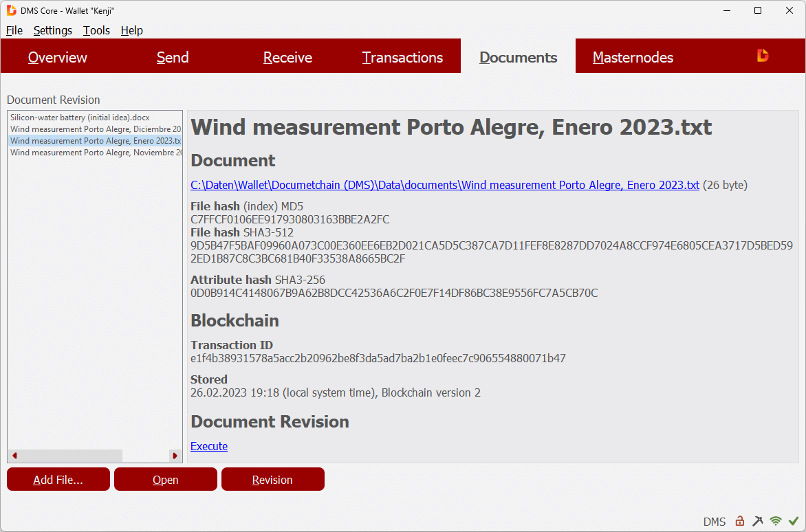Select Wind measurement Porto Alegre, Noviembre entry
Viewport: 806px width, 532px height.
(95, 153)
